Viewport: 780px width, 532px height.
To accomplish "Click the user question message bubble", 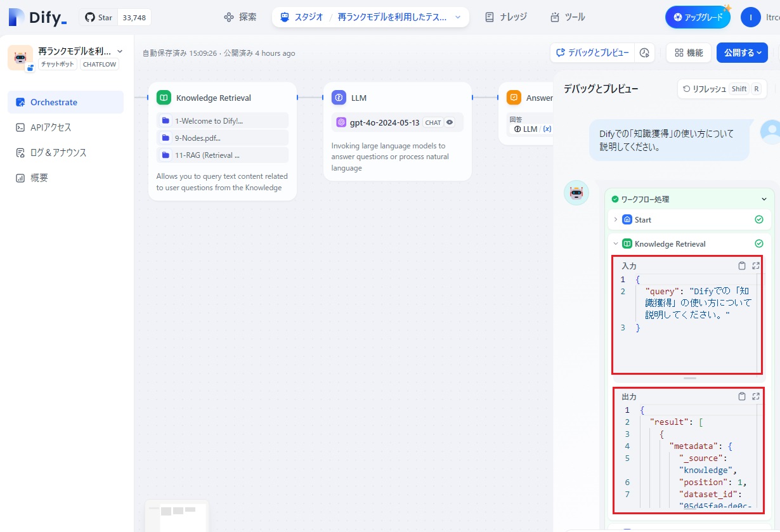I will pyautogui.click(x=670, y=140).
